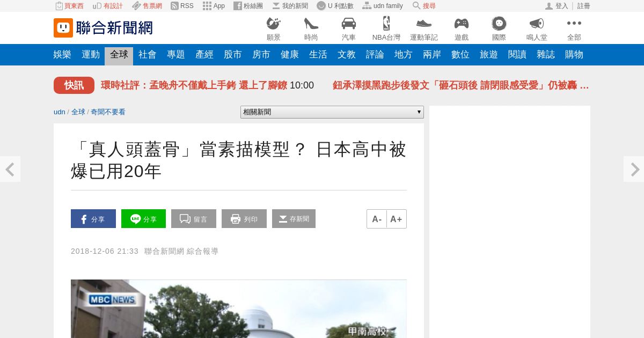
Task: Open the 時尚 high-heel channel icon
Action: 311,29
